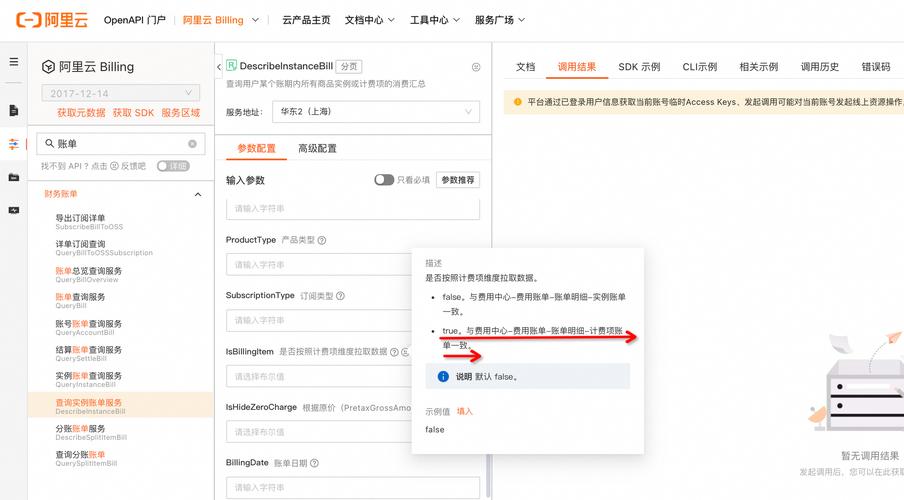Image resolution: width=904 pixels, height=500 pixels.
Task: Switch to the 调用历史 tab
Action: tap(819, 67)
